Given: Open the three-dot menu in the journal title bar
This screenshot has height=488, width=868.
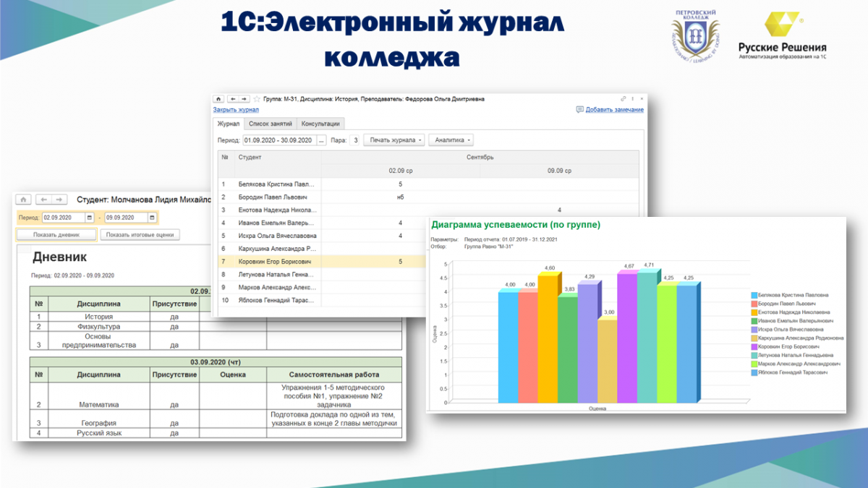Looking at the screenshot, I should point(633,98).
